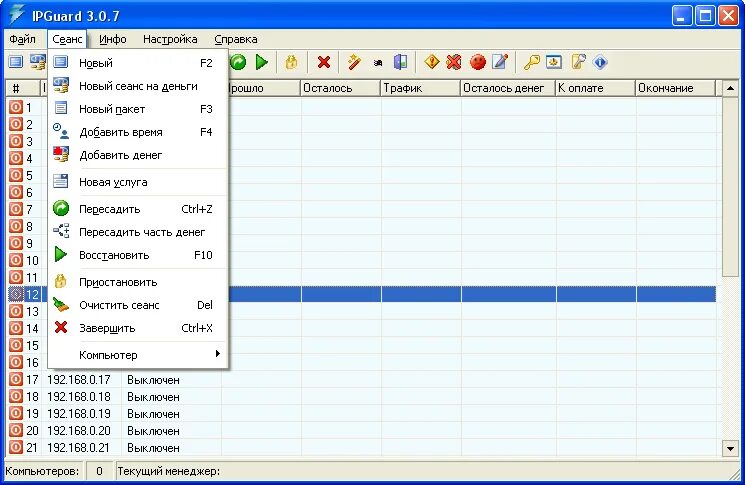
Task: Select the 192.168.0.21 address cell
Action: coord(79,447)
